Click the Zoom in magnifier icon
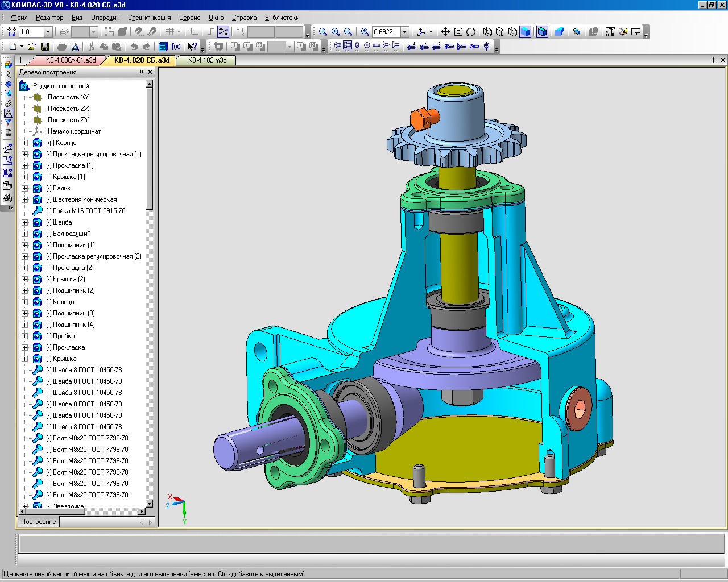The height and width of the screenshot is (582, 728). pyautogui.click(x=336, y=32)
